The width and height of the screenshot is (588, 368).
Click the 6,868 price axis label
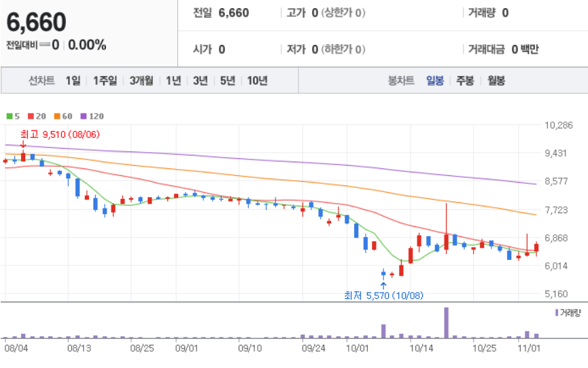pyautogui.click(x=556, y=238)
